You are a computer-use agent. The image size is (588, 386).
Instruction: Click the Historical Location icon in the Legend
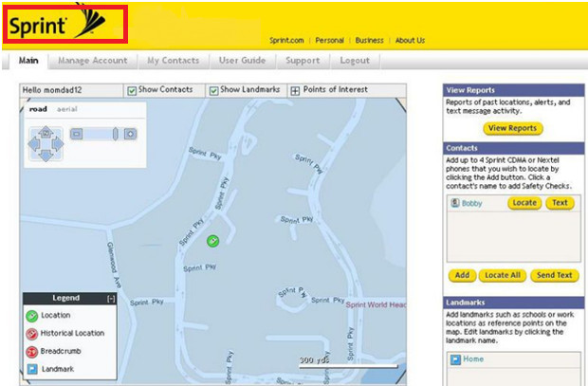(32, 334)
